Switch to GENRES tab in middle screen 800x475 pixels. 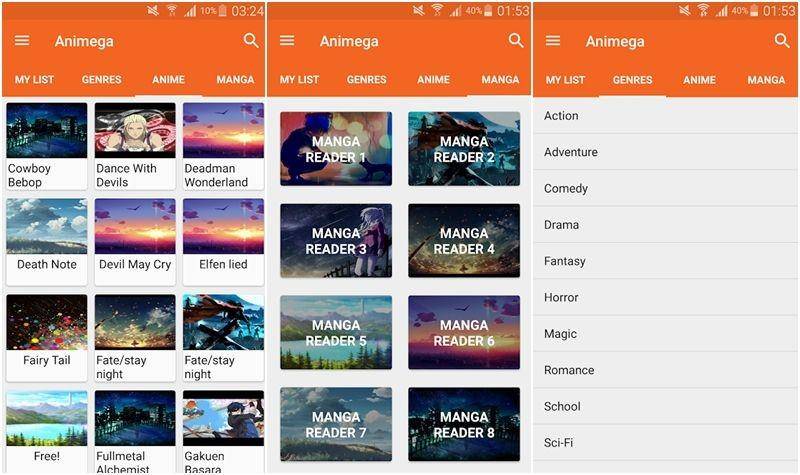coord(367,80)
